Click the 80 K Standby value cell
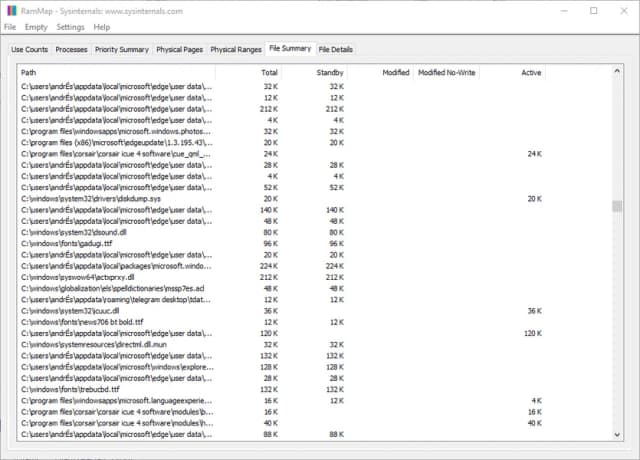This screenshot has width=640, height=460. click(x=337, y=232)
